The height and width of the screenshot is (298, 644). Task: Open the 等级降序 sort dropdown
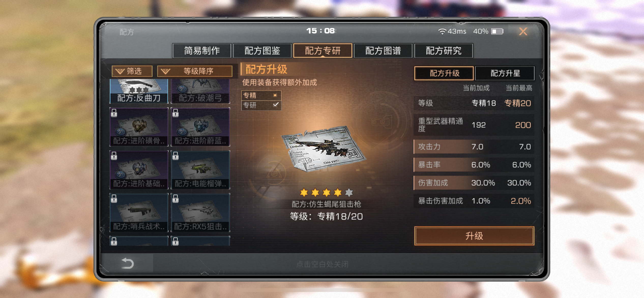[x=195, y=71]
